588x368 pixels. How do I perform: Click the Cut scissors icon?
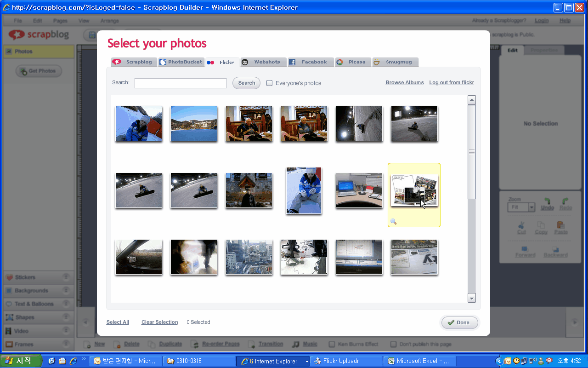click(521, 225)
